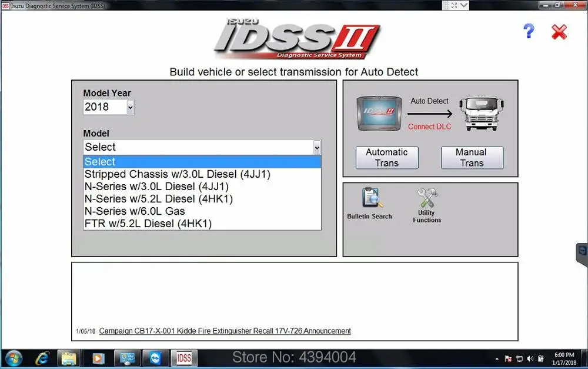
Task: Click the network tray icon
Action: point(519,359)
